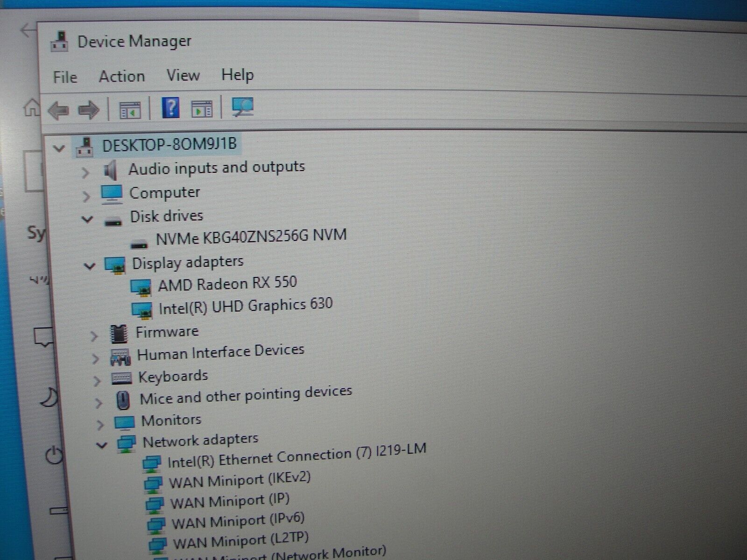Viewport: 747px width, 560px height.
Task: Click the icon beside Display adapters
Action: coord(115,265)
